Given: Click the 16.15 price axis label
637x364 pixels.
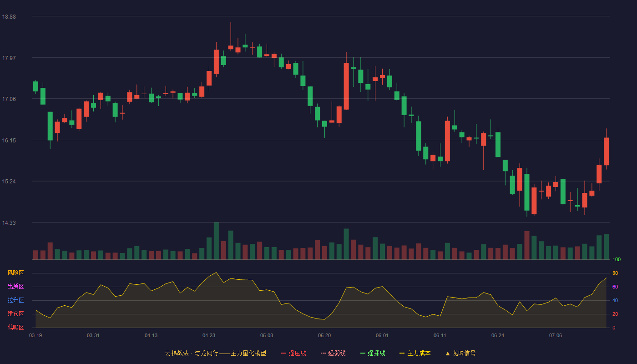Looking at the screenshot, I should (9, 140).
